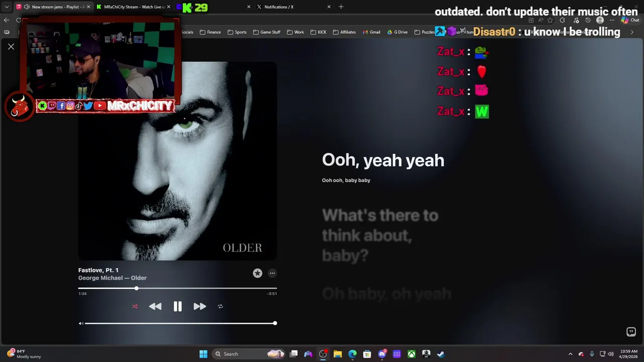Image resolution: width=644 pixels, height=362 pixels.
Task: Open the purple grid app on the taskbar
Action: [397, 354]
